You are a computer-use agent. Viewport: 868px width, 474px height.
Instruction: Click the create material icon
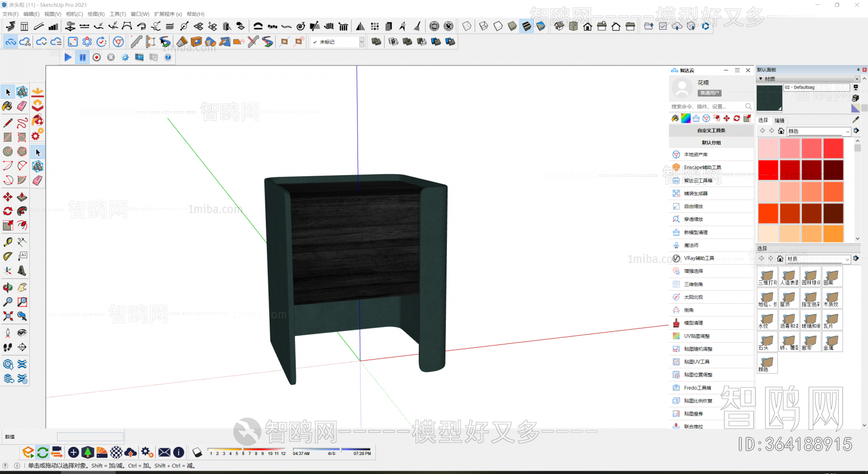tap(856, 98)
